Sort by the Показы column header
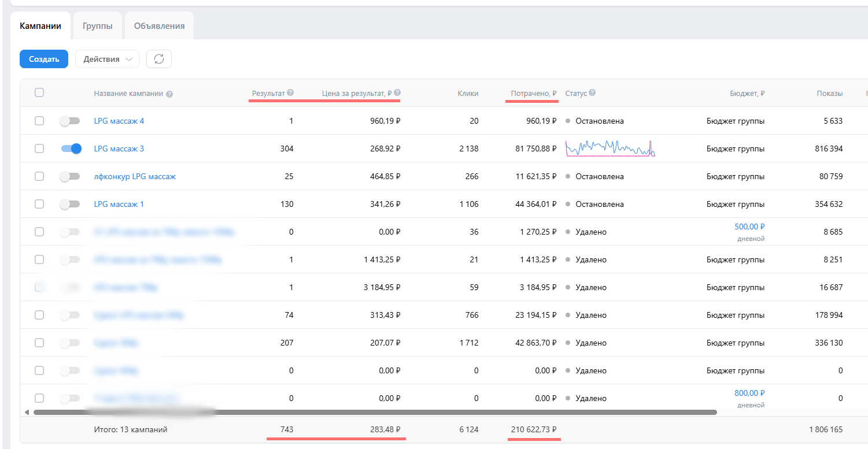Viewport: 868px width, 449px height. click(x=830, y=93)
